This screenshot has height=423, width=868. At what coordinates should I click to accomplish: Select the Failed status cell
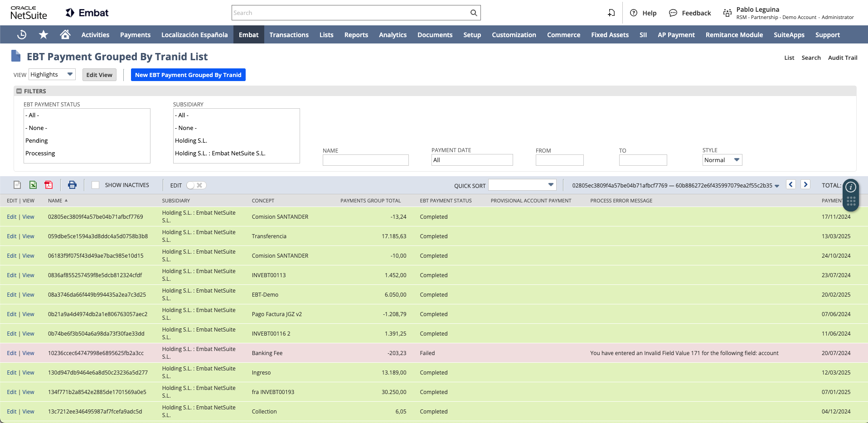pos(427,353)
